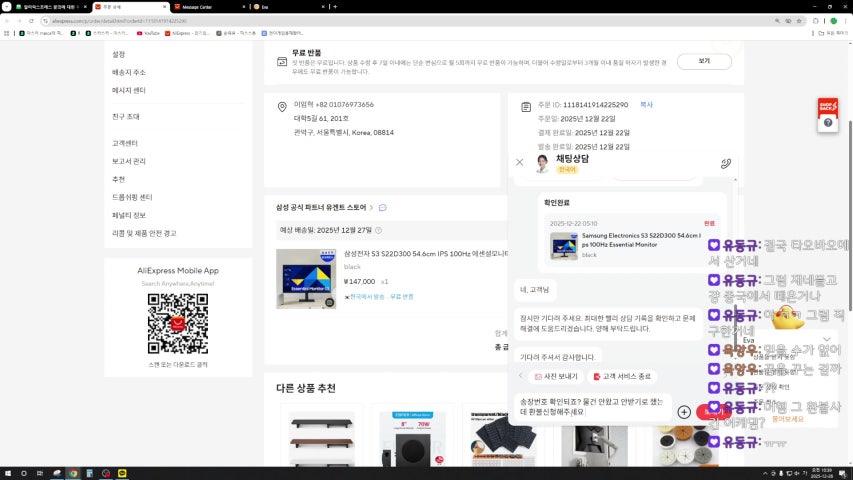Open the notification center icon
Image resolution: width=853 pixels, height=480 pixels.
click(842, 474)
